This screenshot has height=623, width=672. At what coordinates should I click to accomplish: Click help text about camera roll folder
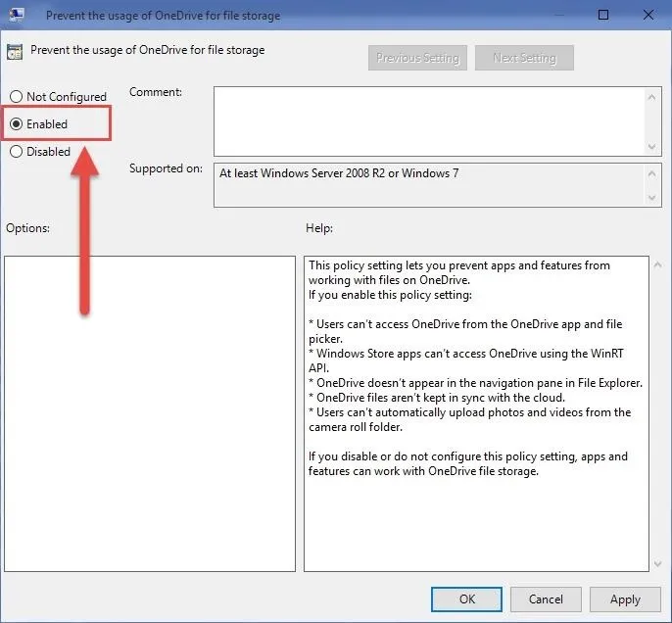tap(470, 419)
